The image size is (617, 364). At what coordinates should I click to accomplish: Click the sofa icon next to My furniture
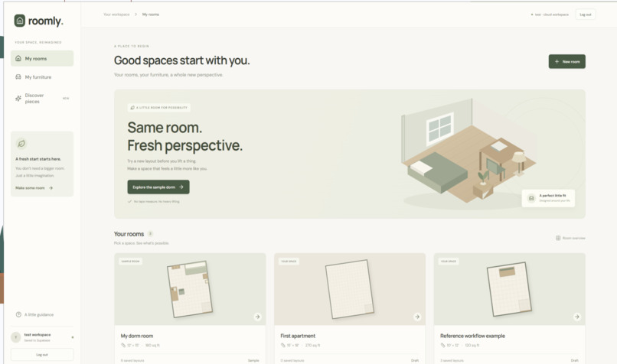(x=18, y=77)
